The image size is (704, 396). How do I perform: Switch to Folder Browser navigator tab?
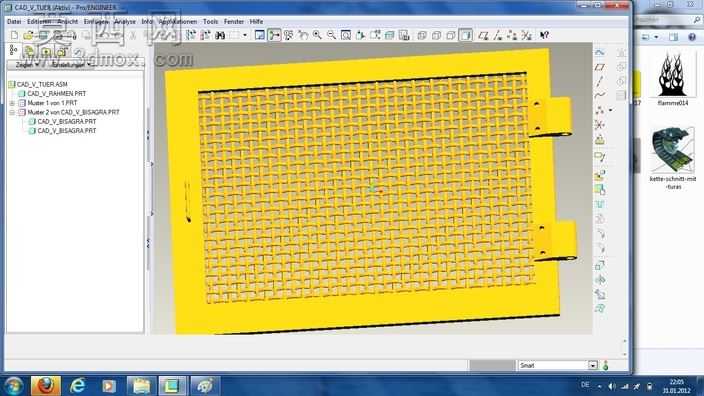30,51
